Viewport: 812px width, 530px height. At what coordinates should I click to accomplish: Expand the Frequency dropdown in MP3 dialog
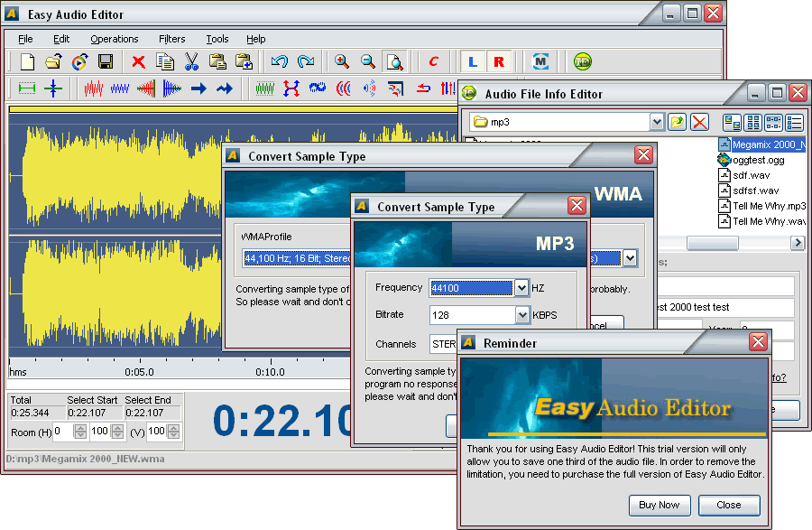click(521, 287)
